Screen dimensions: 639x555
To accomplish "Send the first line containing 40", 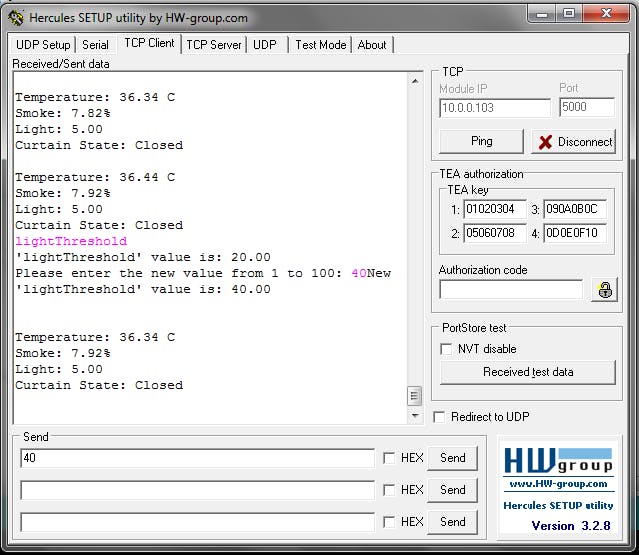I will (x=452, y=458).
